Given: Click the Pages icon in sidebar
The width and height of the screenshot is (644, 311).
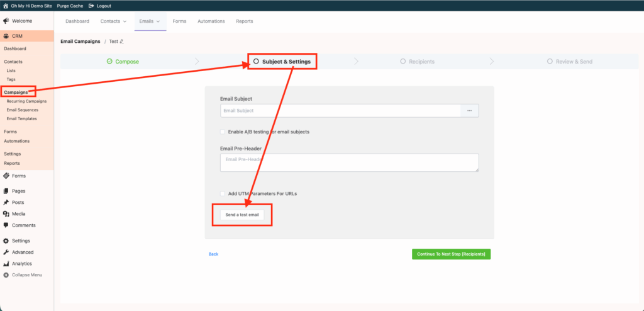Looking at the screenshot, I should point(6,191).
